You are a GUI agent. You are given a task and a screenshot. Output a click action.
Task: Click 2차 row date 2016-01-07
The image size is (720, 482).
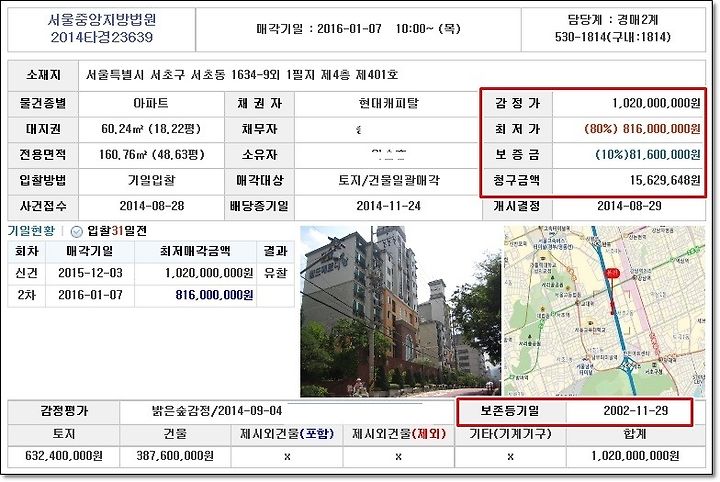point(90,295)
